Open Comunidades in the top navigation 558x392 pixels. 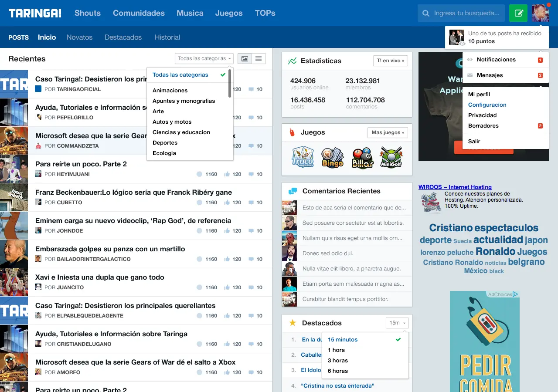tap(139, 13)
